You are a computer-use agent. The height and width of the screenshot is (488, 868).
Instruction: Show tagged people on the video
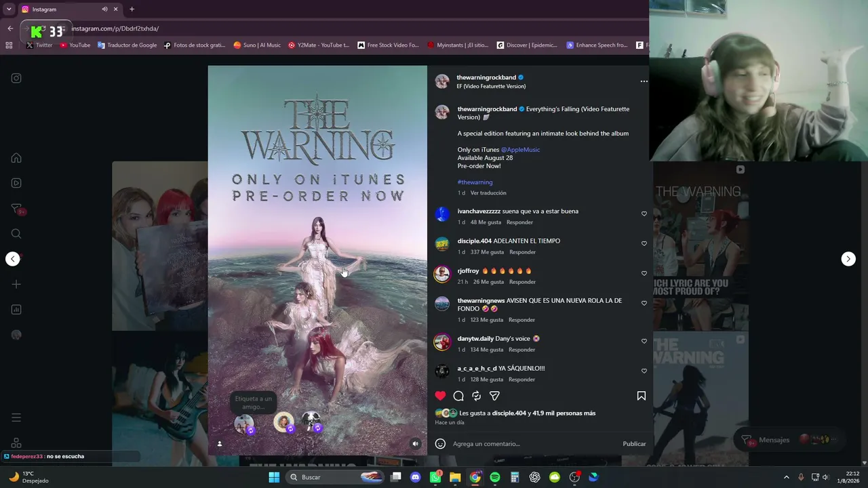click(x=219, y=444)
